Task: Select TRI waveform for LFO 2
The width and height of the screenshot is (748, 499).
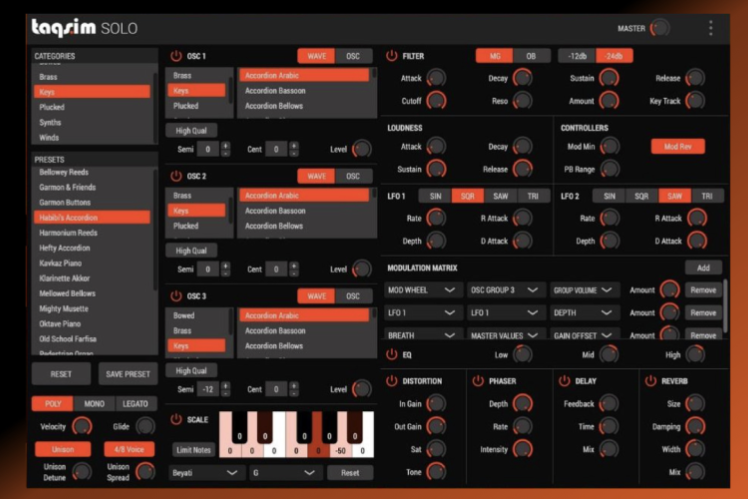Action: [x=707, y=196]
